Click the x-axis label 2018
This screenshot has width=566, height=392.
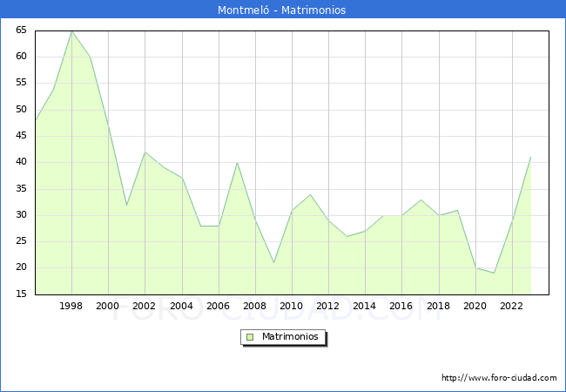point(439,306)
